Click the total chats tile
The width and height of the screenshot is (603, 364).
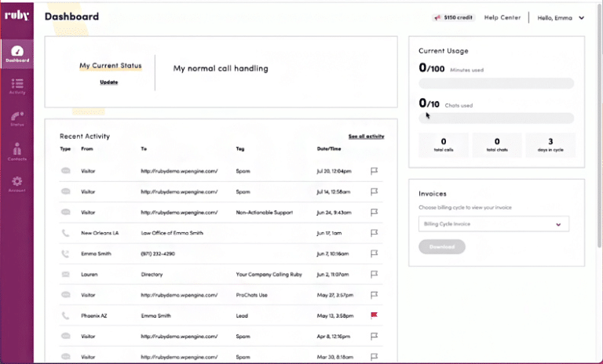pos(497,145)
